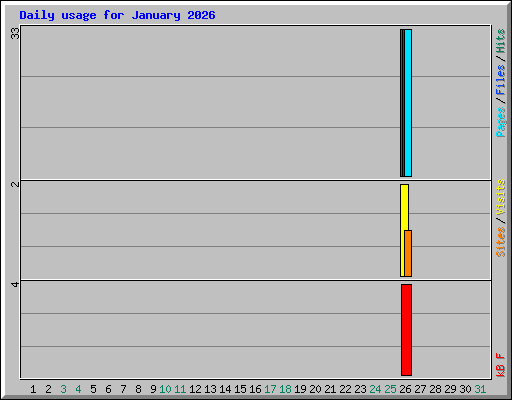Click the 'Hits' legend label
512x400 pixels.
[x=500, y=41]
